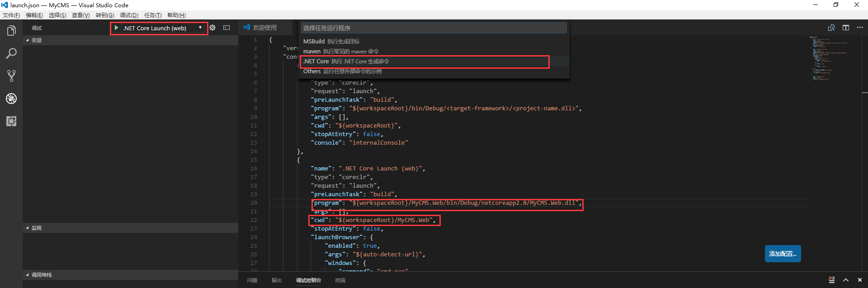Click the 添加配置... button
The width and height of the screenshot is (868, 288).
(x=783, y=254)
